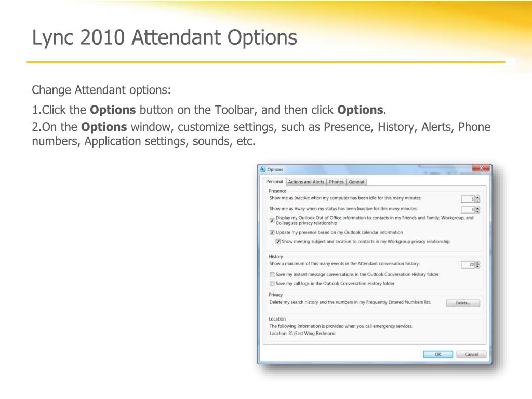Click the Cancel button
The image size is (532, 399).
pyautogui.click(x=471, y=354)
